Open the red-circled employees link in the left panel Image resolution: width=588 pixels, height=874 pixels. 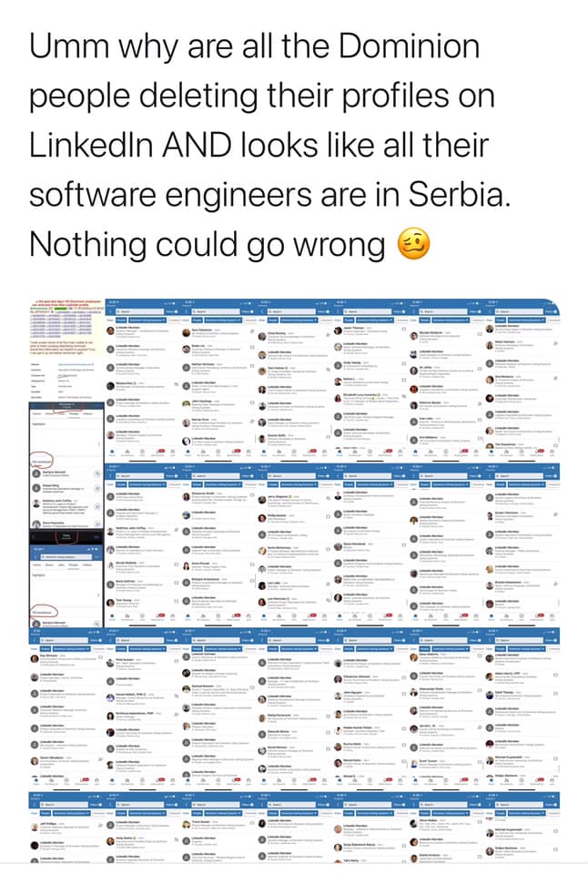(x=42, y=462)
